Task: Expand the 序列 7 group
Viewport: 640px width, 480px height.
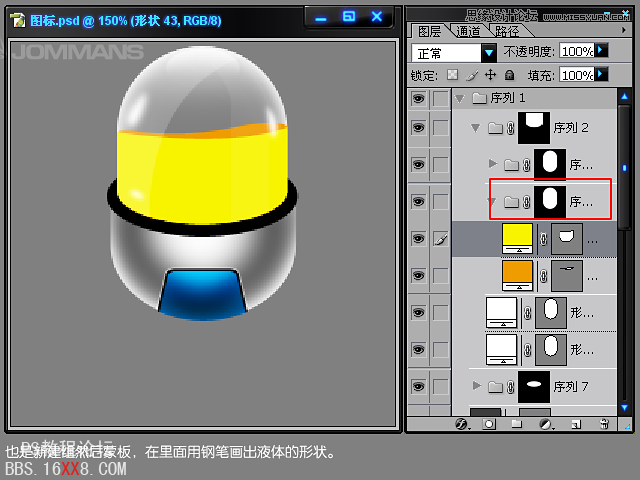Action: (476, 385)
